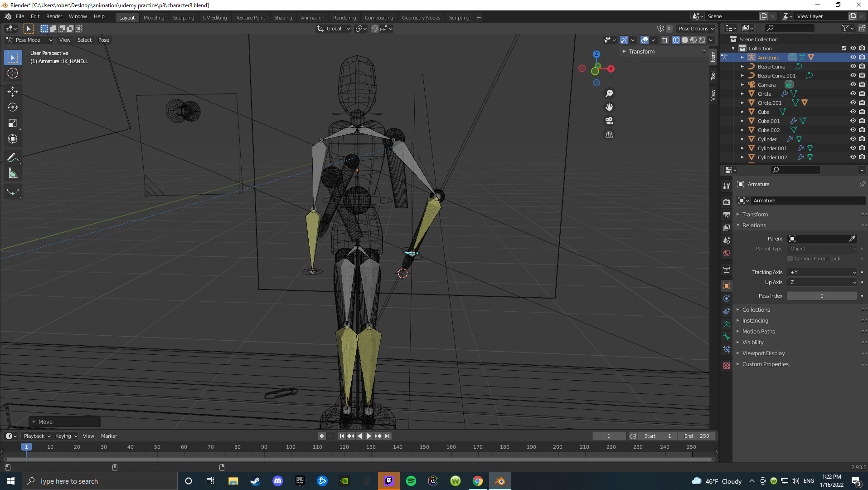Click timeline End frame value 250

pyautogui.click(x=697, y=436)
